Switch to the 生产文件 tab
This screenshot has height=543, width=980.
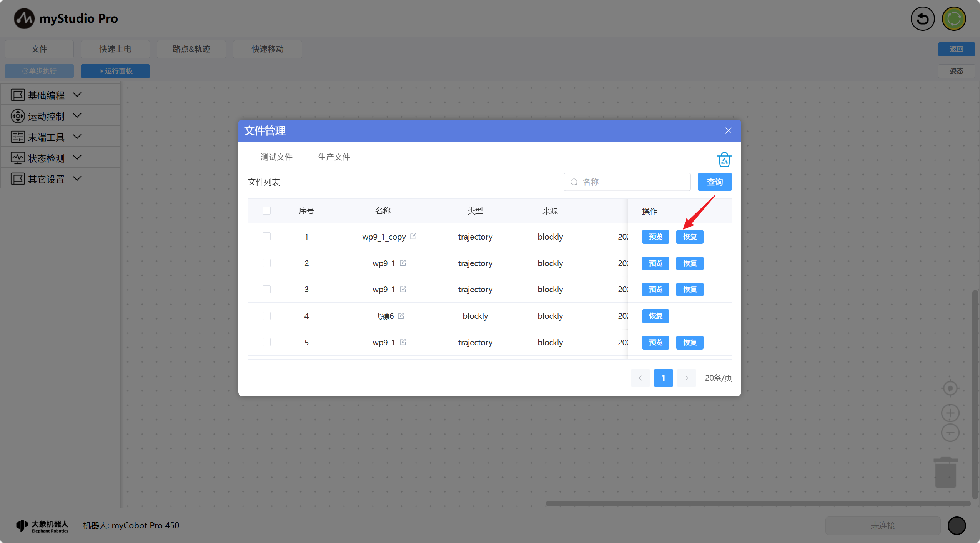(x=334, y=157)
